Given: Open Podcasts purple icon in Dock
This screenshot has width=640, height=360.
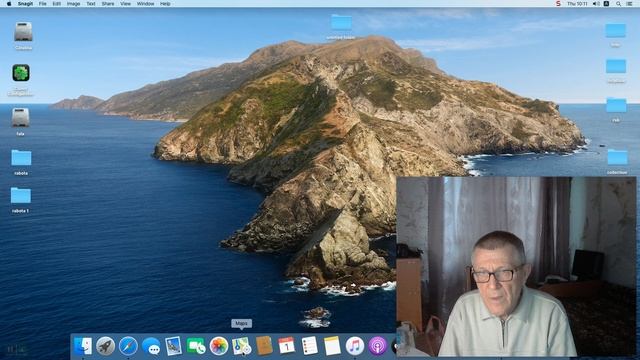Looking at the screenshot, I should (x=378, y=346).
